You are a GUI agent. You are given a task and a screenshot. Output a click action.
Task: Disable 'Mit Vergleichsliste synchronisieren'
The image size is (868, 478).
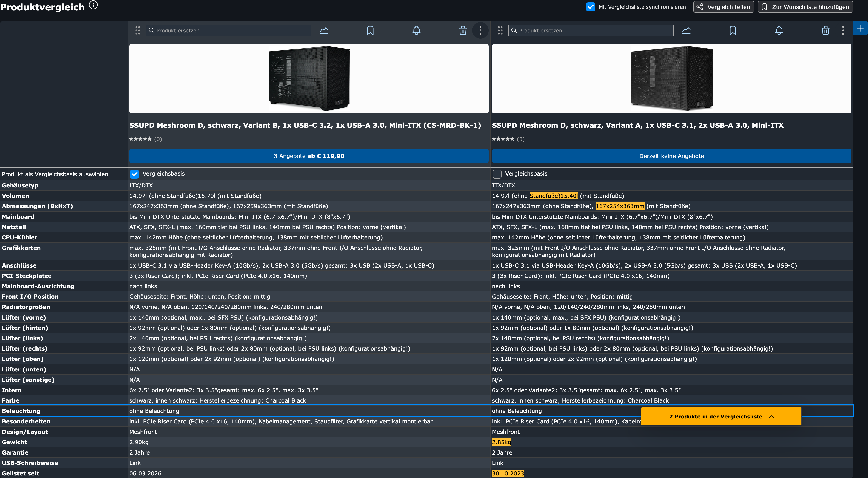pos(590,7)
